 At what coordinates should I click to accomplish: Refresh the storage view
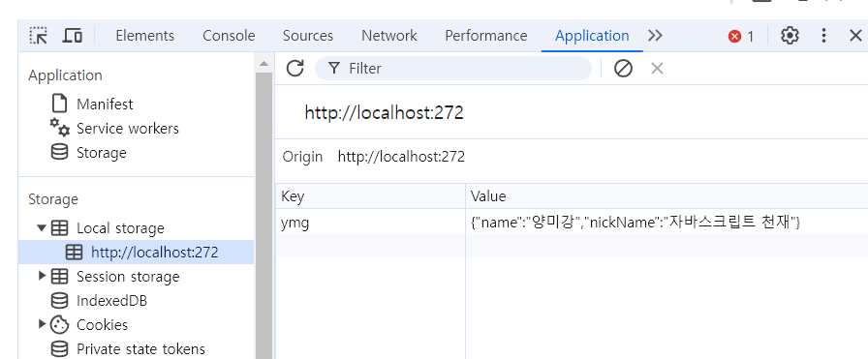[x=295, y=69]
